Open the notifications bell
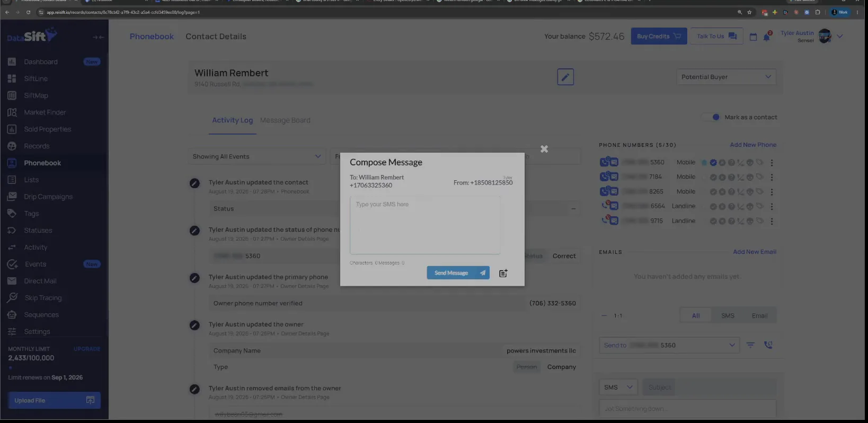 click(x=766, y=37)
